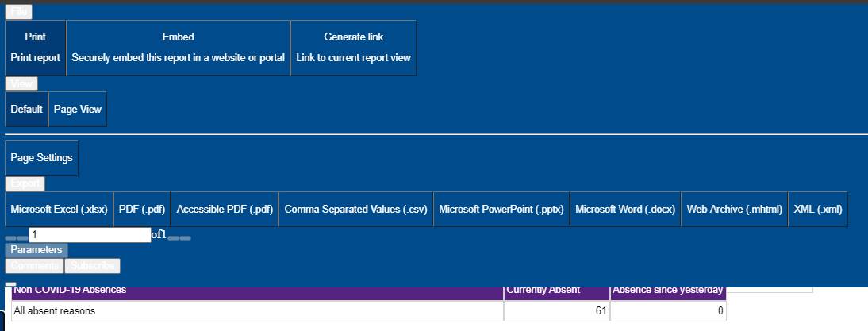Export report as PDF (.pdf)
Screen dimensions: 868x331
142,210
